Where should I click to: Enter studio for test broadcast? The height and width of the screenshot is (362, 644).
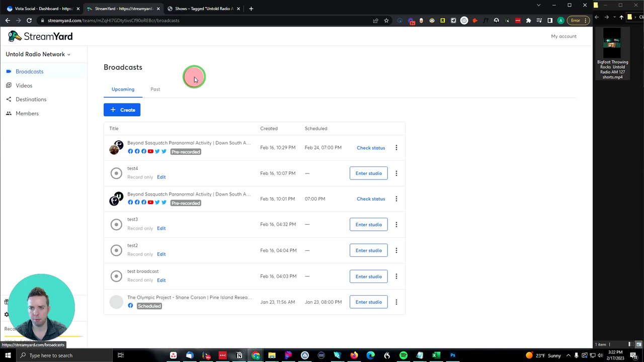[x=368, y=277]
